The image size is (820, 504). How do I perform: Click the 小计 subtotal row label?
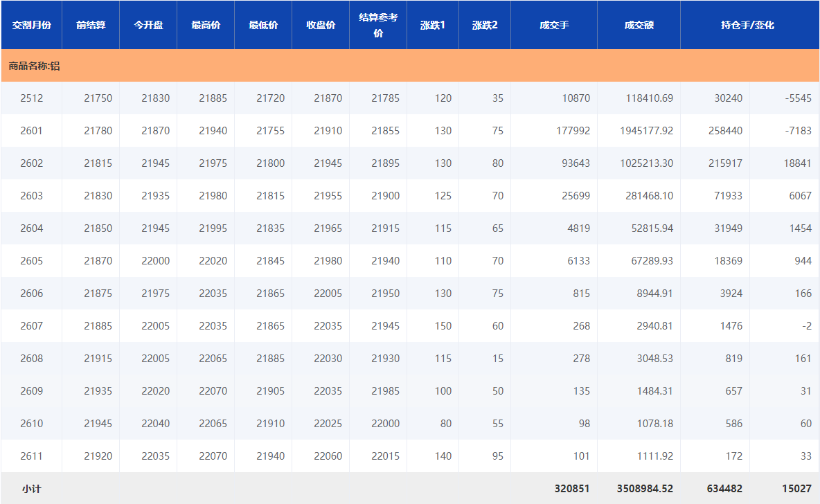[x=31, y=489]
